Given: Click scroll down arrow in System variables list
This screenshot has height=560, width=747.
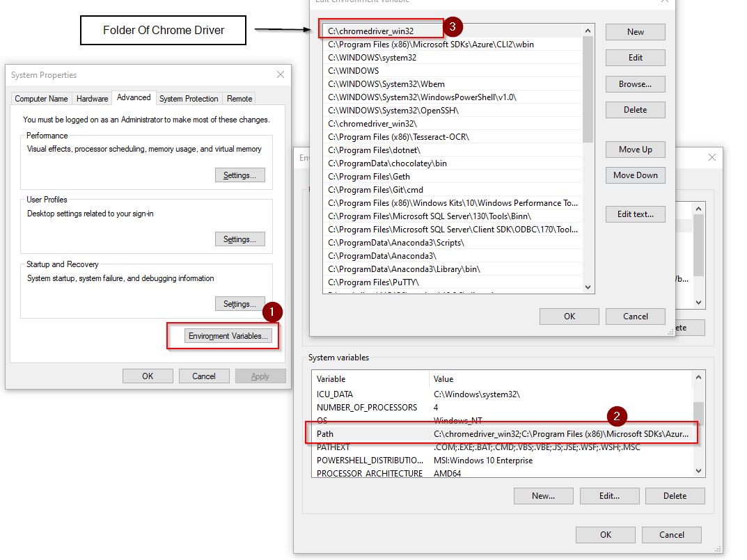Looking at the screenshot, I should pos(698,471).
